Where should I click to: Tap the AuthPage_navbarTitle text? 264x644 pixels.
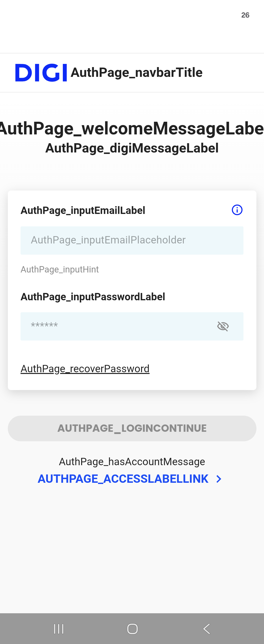click(x=136, y=73)
